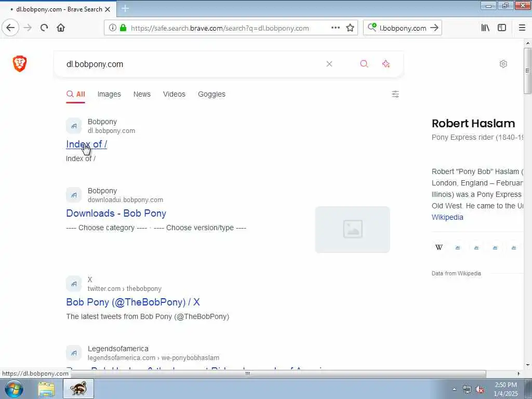The image size is (532, 399).
Task: Click the favicon beside the X twitter result
Action: click(74, 284)
